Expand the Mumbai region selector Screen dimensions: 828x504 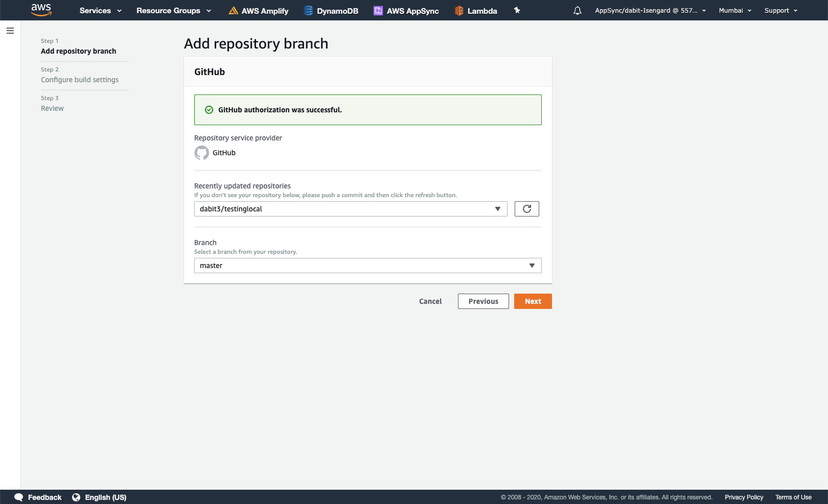[735, 10]
